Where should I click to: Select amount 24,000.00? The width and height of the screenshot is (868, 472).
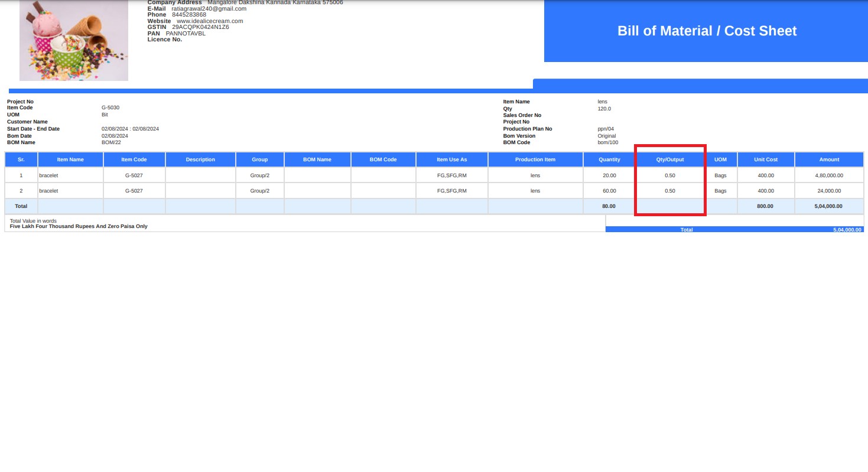coord(829,191)
